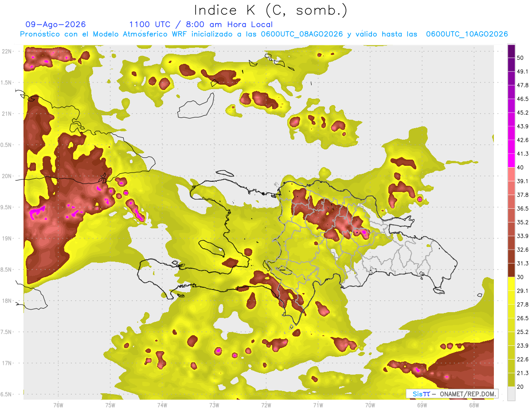Click the legend value "22.6"

point(523,360)
